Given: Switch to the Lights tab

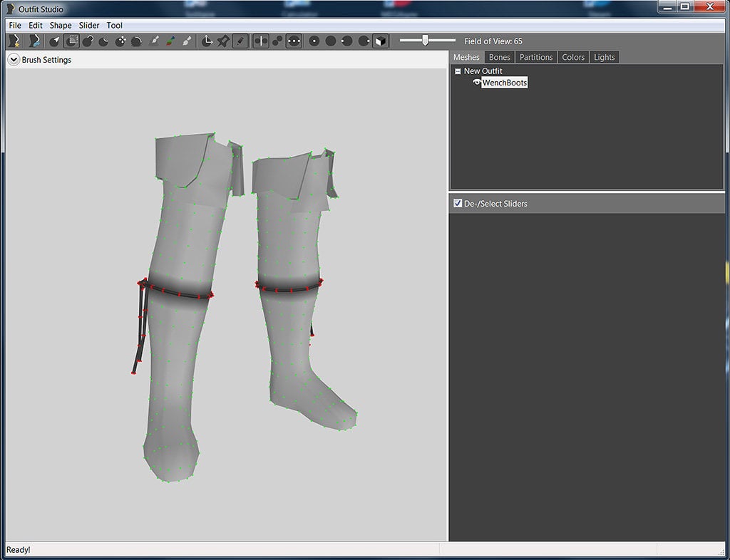Looking at the screenshot, I should point(605,57).
